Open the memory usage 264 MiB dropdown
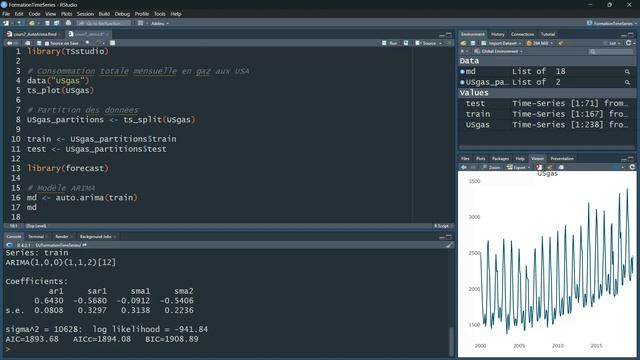 pyautogui.click(x=540, y=43)
